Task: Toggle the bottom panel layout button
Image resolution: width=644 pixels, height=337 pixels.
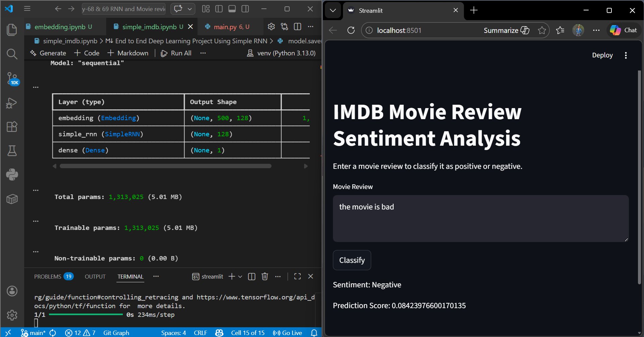Action: 232,9
